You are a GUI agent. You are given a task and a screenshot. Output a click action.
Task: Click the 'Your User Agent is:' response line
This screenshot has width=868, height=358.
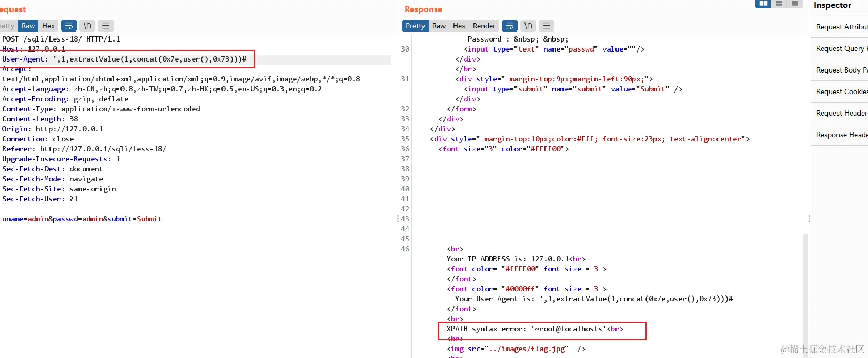point(594,299)
